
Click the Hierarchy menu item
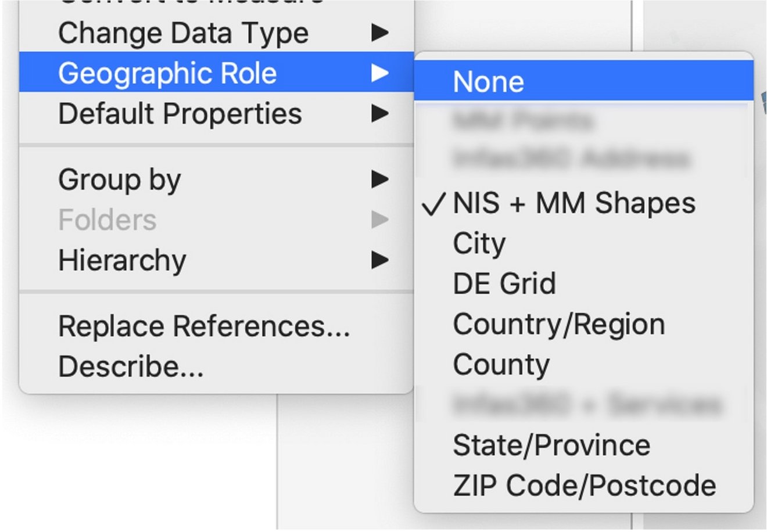pyautogui.click(x=122, y=260)
